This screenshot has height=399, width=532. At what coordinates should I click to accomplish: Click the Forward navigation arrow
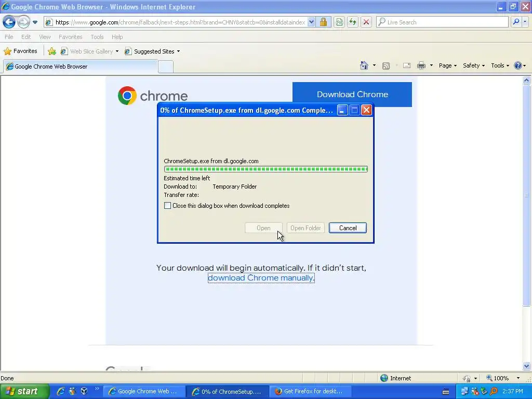coord(23,22)
